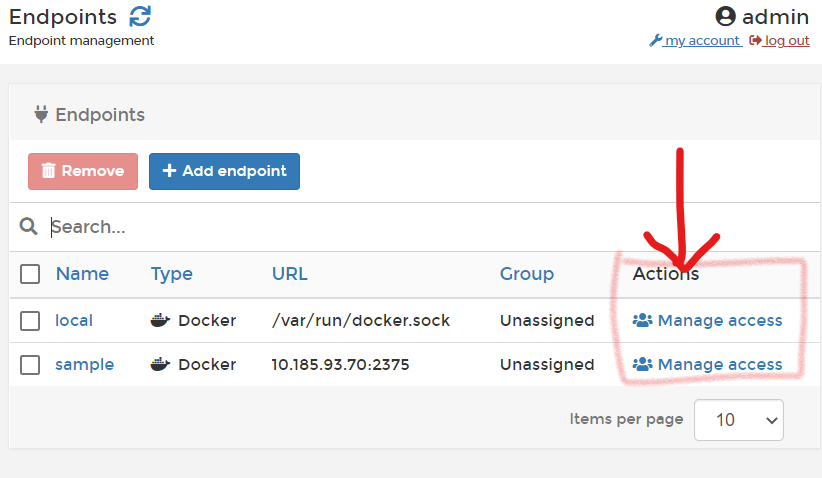This screenshot has width=822, height=478.
Task: Sort the table by Type column
Action: (171, 274)
